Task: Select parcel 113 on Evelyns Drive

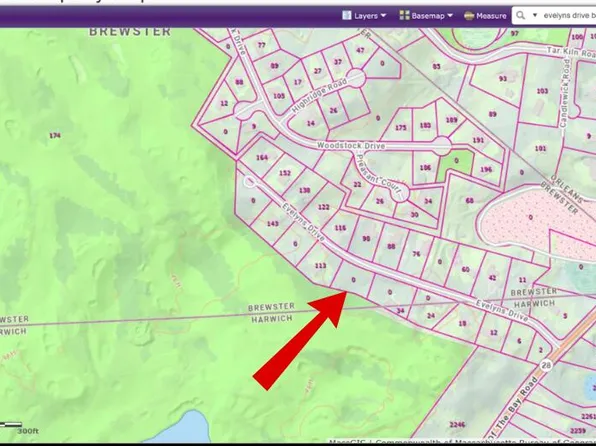Action: click(x=320, y=265)
